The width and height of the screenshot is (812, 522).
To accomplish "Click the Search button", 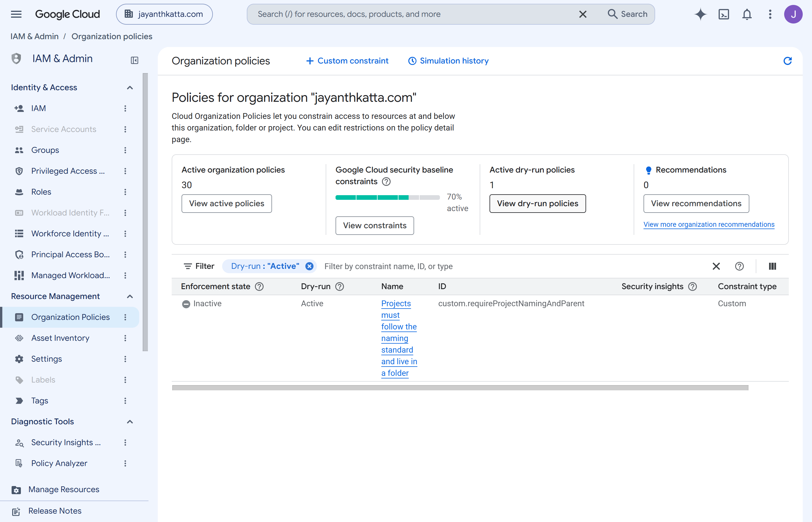I will [x=628, y=14].
